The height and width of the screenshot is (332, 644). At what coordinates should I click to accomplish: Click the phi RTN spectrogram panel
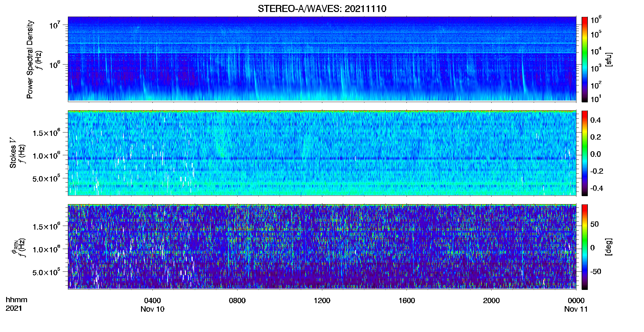(x=322, y=247)
